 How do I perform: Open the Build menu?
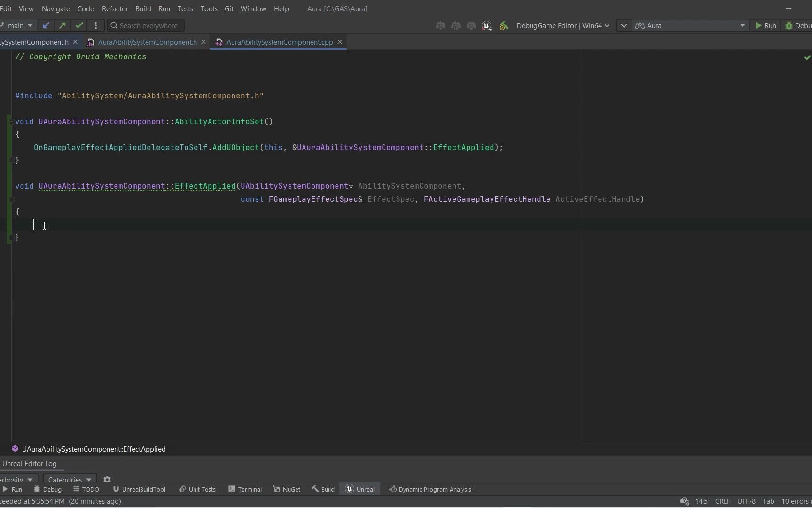[143, 9]
